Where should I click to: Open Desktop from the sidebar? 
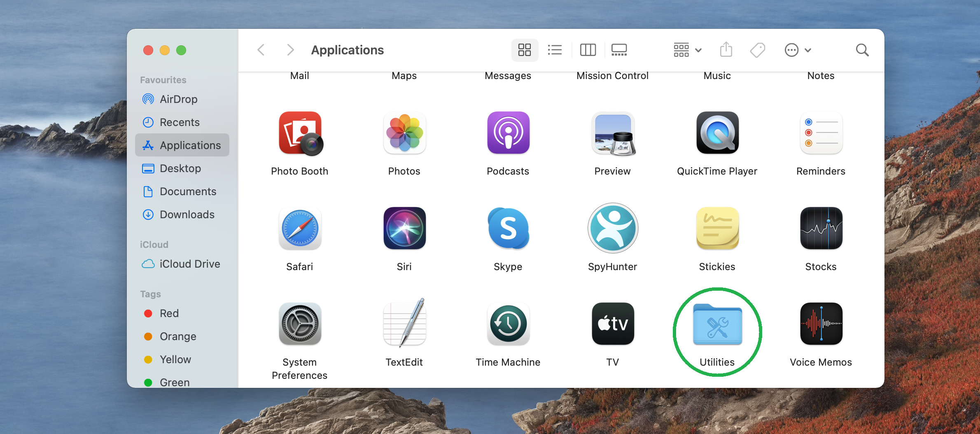(182, 168)
